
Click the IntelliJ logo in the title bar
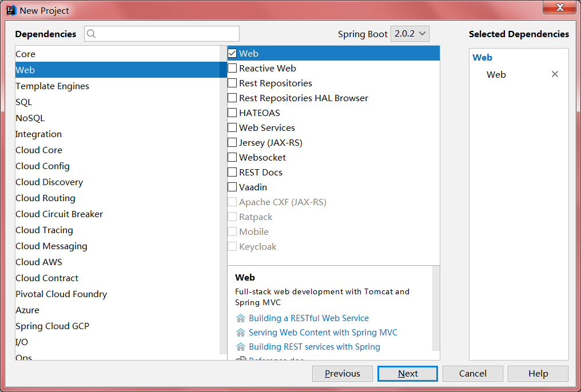tap(11, 10)
